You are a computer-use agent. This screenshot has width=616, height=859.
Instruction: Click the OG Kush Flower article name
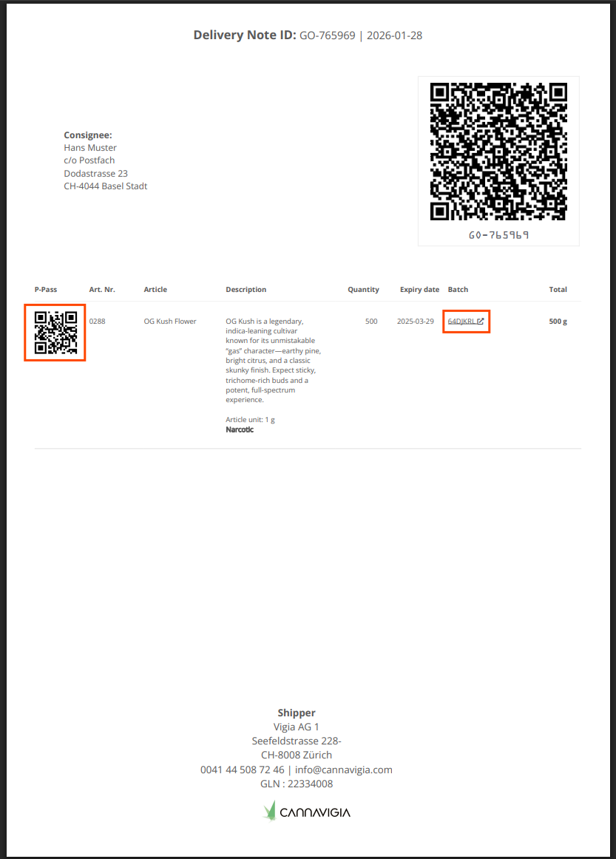170,322
